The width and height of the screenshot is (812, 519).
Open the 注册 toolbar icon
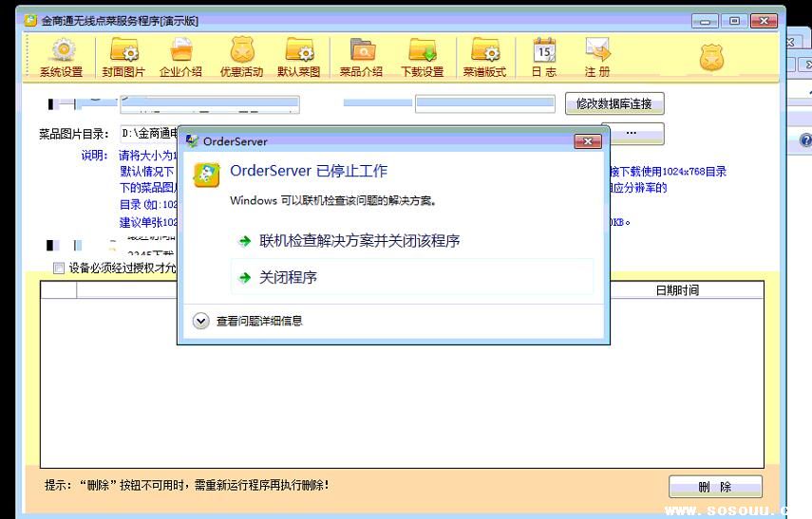(597, 58)
